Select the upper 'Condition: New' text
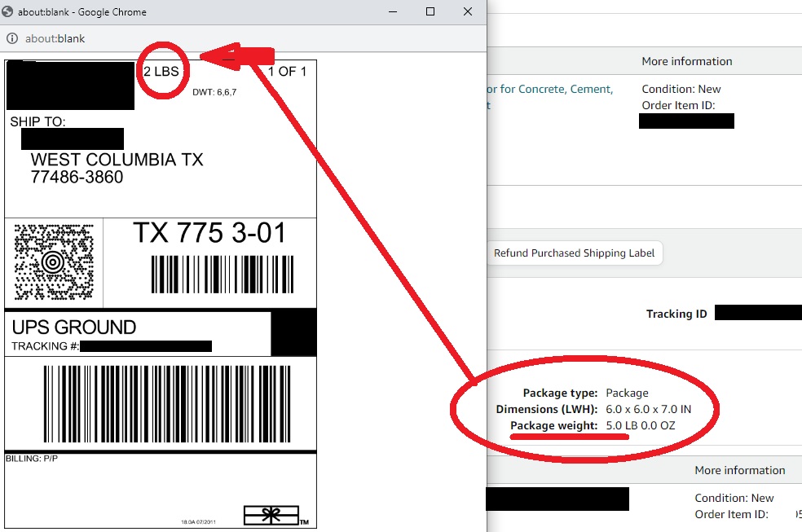The image size is (802, 532). coord(681,89)
